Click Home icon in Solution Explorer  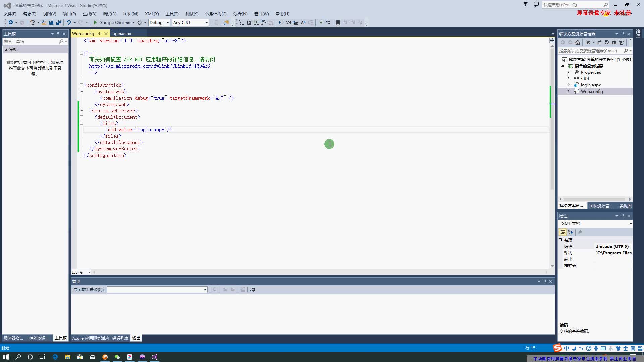click(578, 42)
